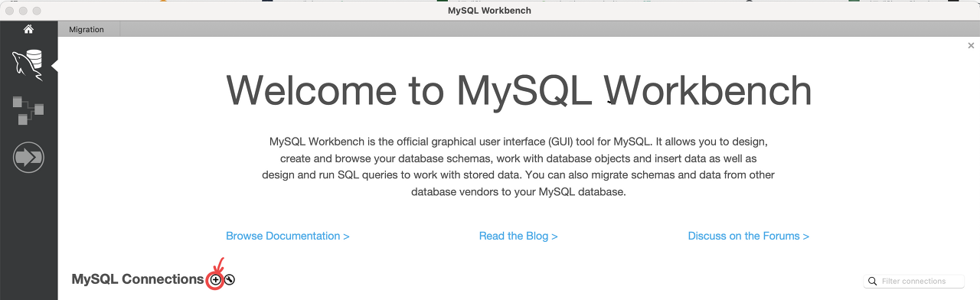Click the search magnifier in the connections filter
This screenshot has width=980, height=300.
click(x=872, y=282)
